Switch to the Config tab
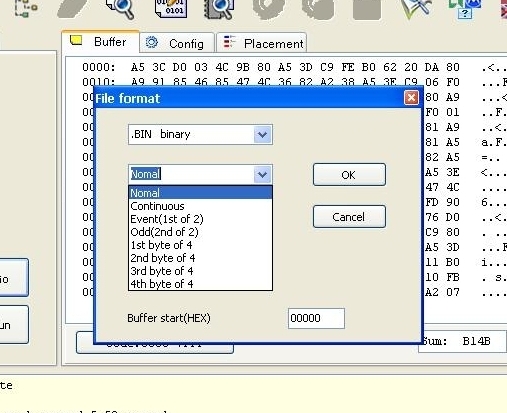Screen dimensions: 507x413 (x=177, y=43)
